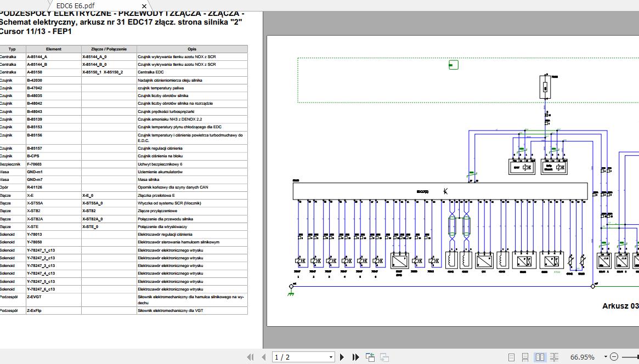Open the page number dropdown arrow

[x=331, y=356]
